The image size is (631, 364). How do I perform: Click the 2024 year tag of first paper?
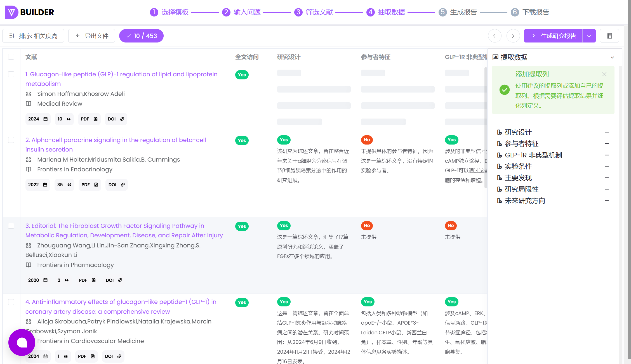click(x=38, y=119)
